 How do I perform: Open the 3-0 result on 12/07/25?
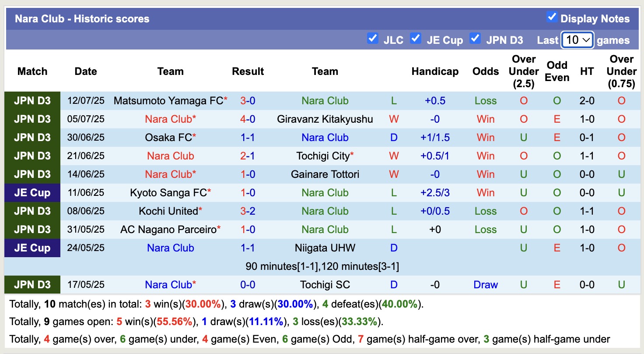point(248,101)
